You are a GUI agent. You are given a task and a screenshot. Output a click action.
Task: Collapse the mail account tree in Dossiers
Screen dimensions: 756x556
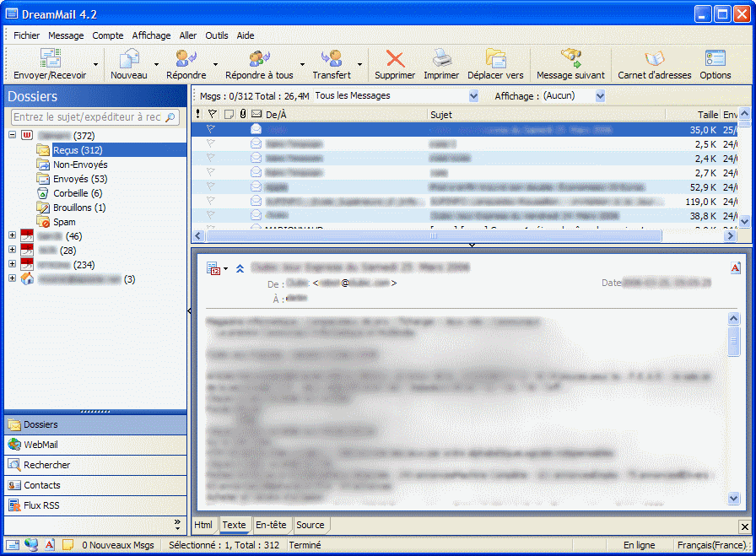click(11, 135)
